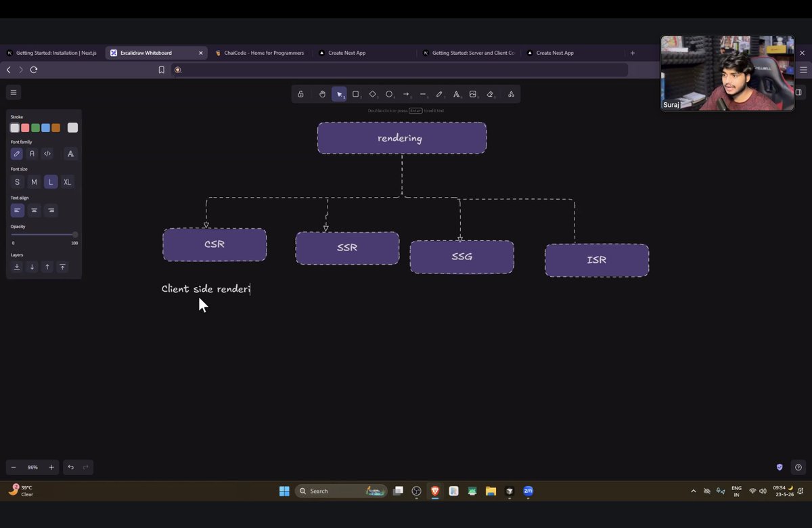Select the ISR box on canvas
The image size is (812, 528).
tap(597, 260)
